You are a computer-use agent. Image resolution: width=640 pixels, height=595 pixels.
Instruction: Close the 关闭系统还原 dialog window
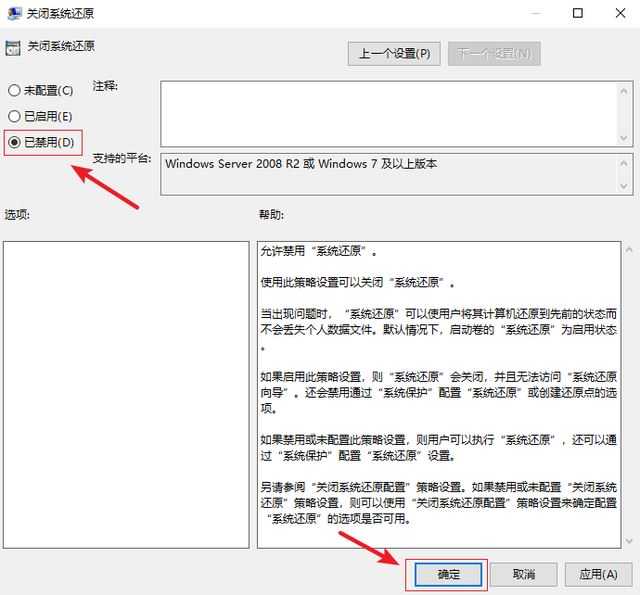click(620, 13)
